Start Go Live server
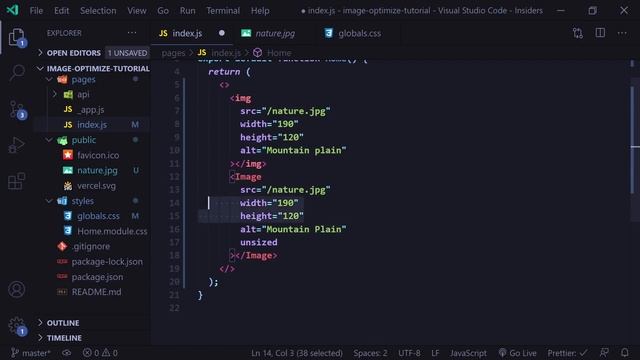The image size is (640, 360). 518,353
